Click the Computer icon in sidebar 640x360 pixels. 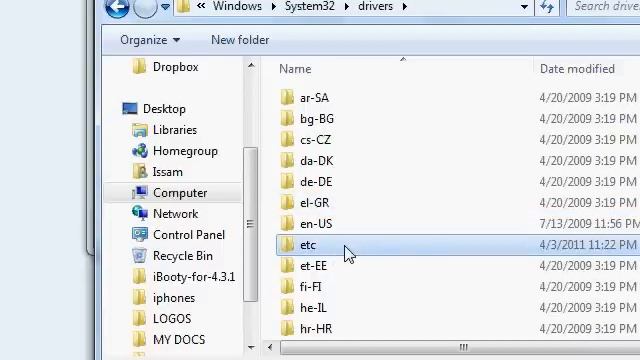pos(140,193)
